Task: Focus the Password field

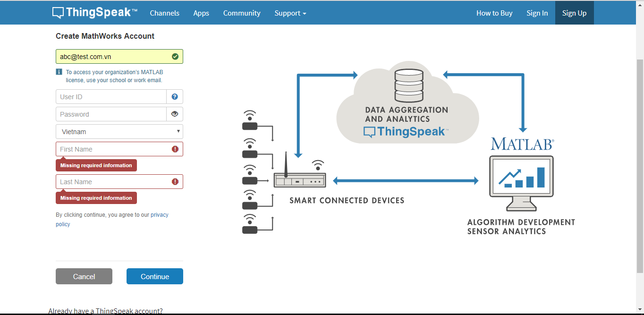Action: coord(111,114)
